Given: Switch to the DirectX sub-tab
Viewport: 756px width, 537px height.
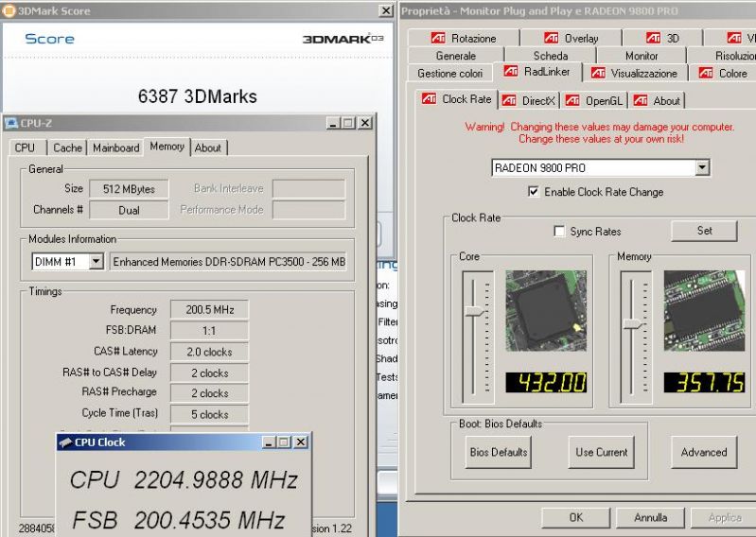Looking at the screenshot, I should [x=528, y=100].
